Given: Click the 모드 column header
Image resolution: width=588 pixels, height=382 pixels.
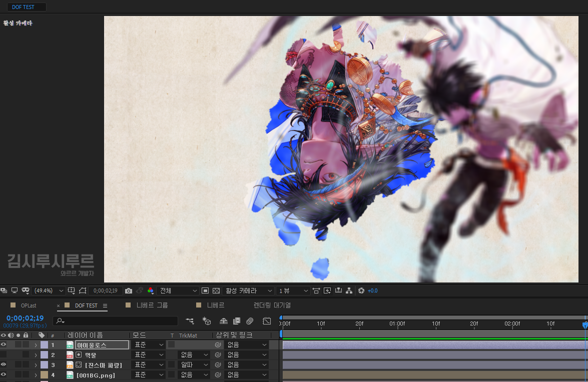Looking at the screenshot, I should tap(139, 335).
